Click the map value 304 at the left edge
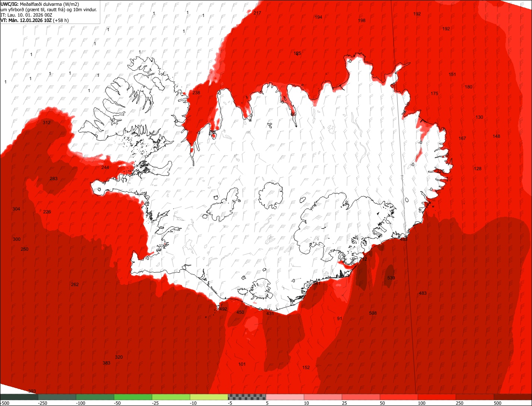The image size is (532, 406). (16, 209)
